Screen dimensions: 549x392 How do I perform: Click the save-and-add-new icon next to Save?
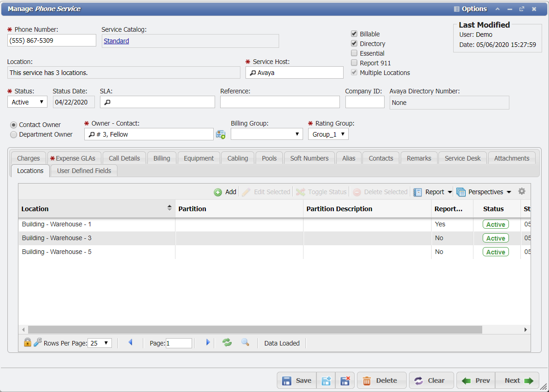[326, 380]
